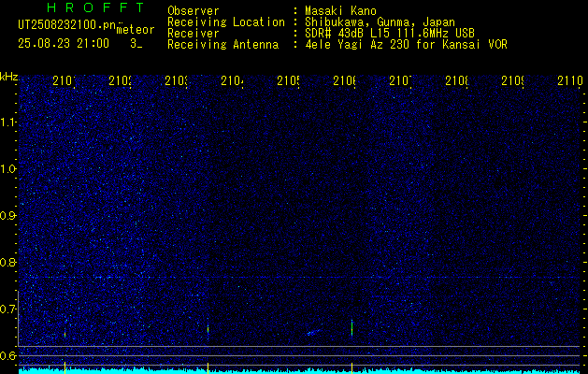Click the 2101 time axis label
Image resolution: width=588 pixels, height=374 pixels.
click(x=64, y=80)
